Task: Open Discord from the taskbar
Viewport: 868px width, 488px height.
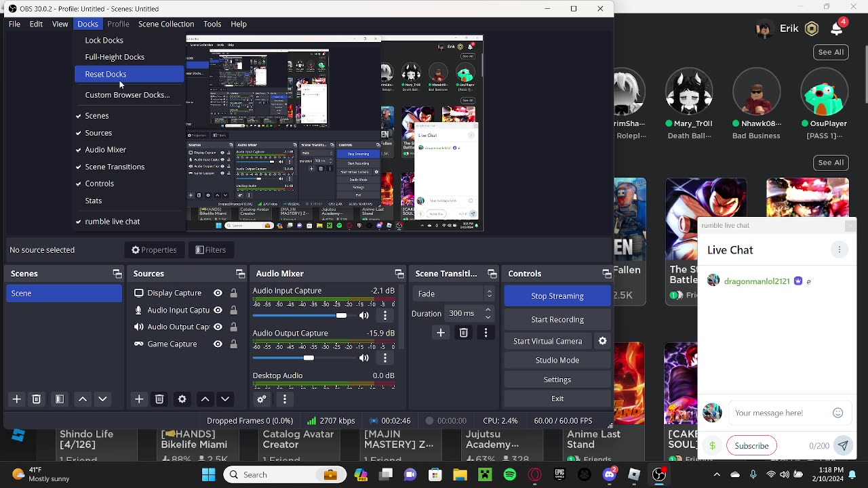Action: (x=609, y=474)
